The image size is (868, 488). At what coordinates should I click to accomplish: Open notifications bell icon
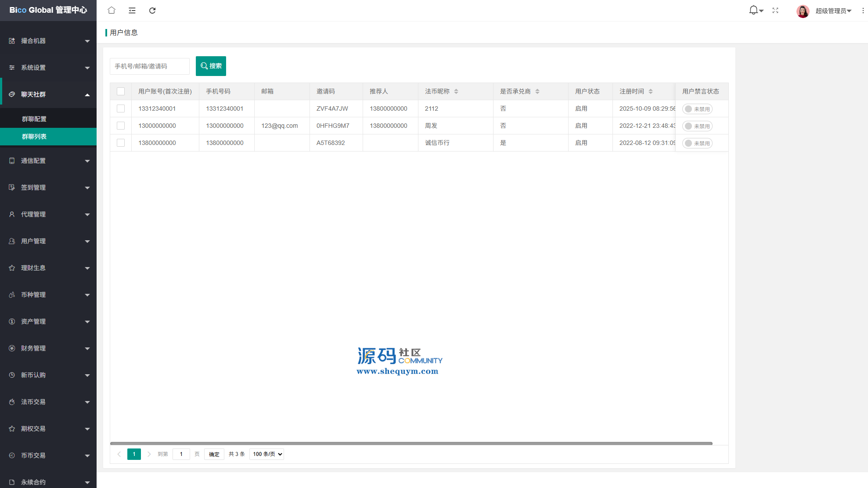point(753,10)
